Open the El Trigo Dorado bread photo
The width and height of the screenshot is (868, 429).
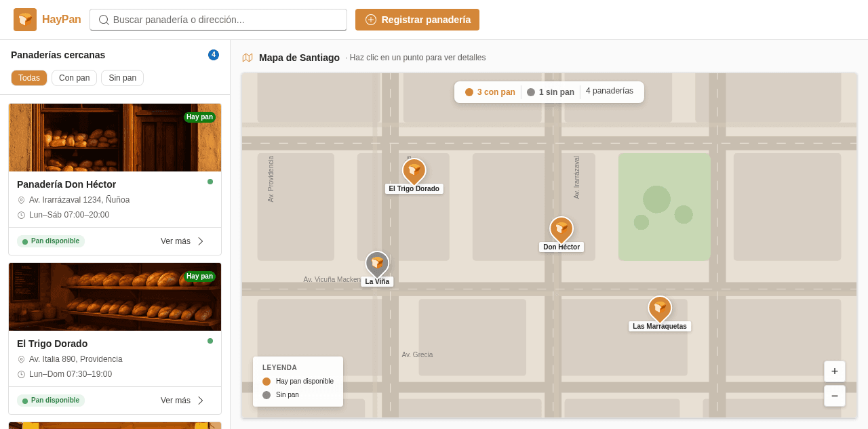(x=115, y=297)
